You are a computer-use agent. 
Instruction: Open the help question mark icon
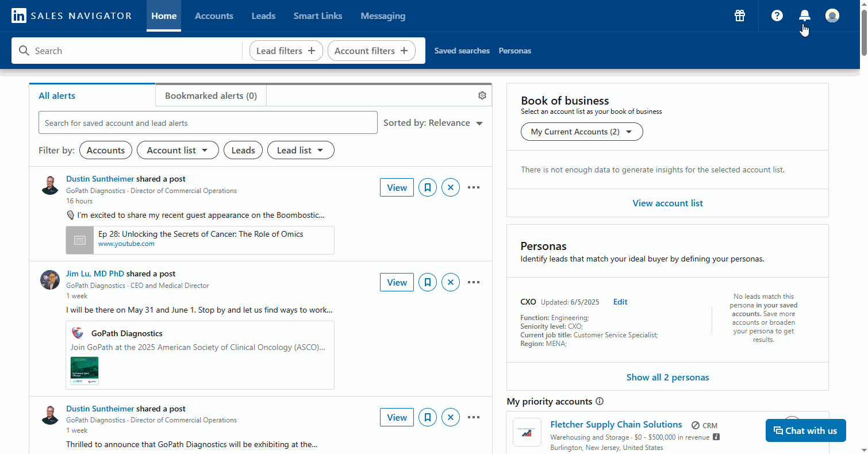click(777, 16)
